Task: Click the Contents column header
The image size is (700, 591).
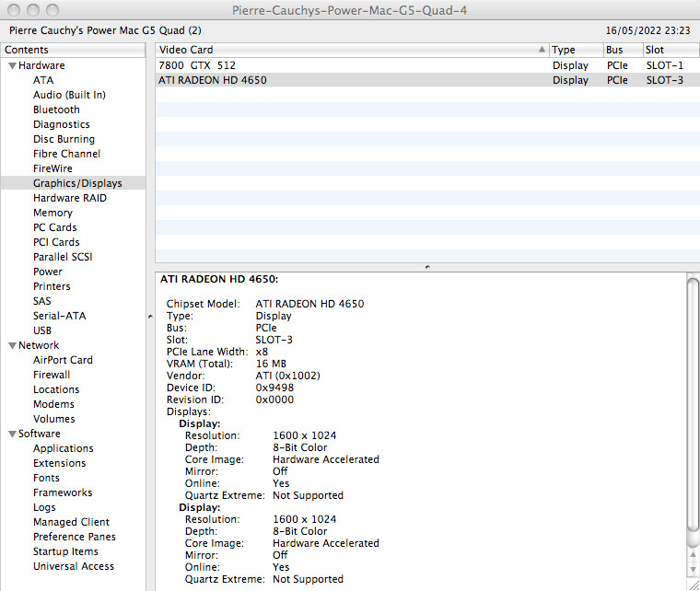Action: (73, 50)
